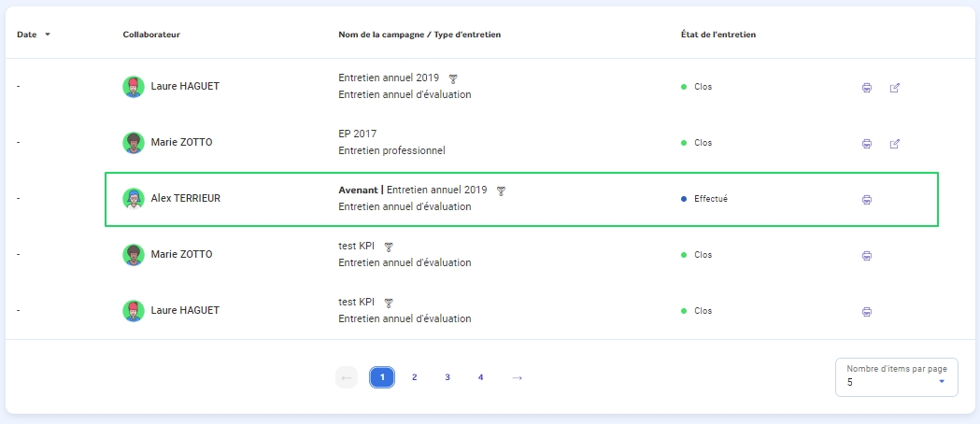Image resolution: width=980 pixels, height=424 pixels.
Task: Print Laure HAGUET's Entretien annuel 2019
Action: [x=866, y=88]
